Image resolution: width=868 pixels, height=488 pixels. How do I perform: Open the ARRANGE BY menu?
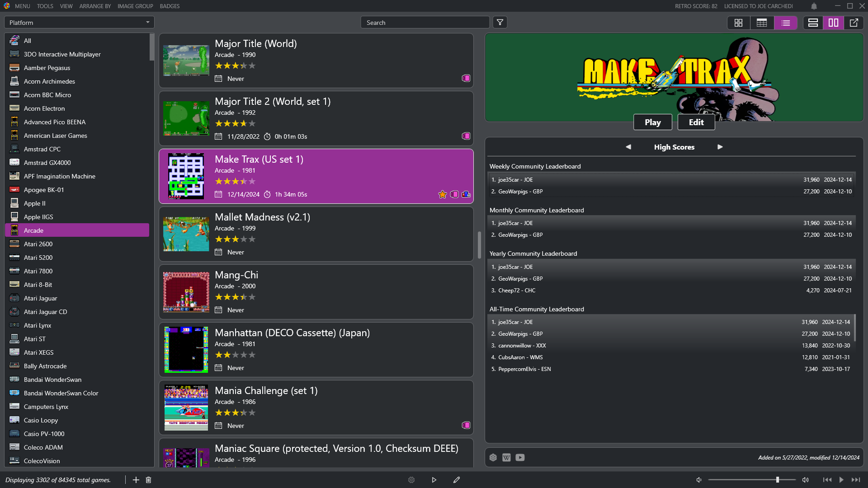[x=95, y=6]
